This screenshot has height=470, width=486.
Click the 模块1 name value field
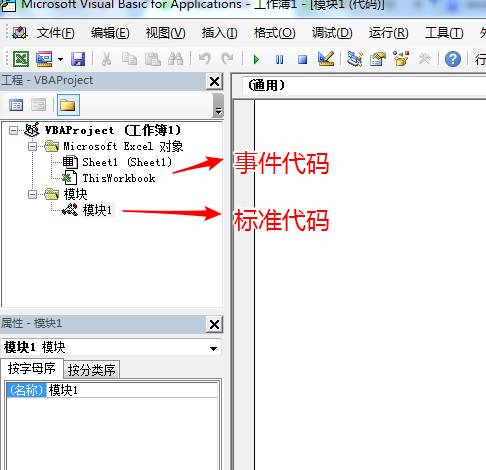click(132, 390)
